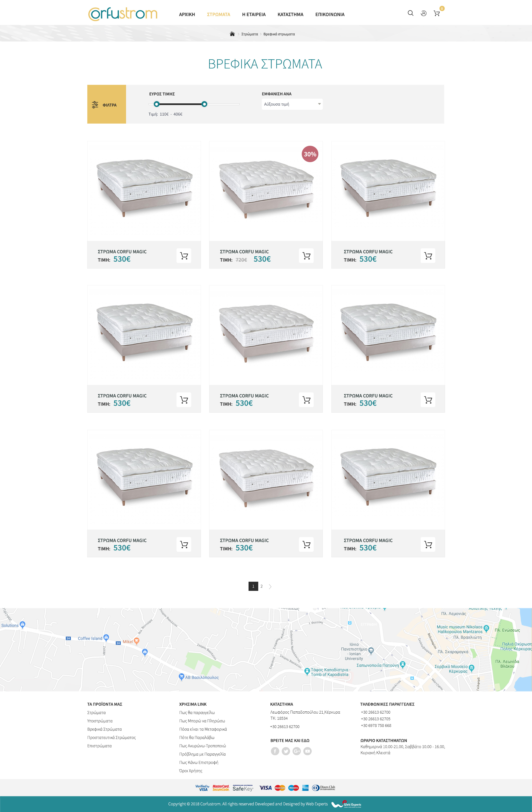Go to next page with pagination arrow
532x812 pixels.
tap(270, 586)
